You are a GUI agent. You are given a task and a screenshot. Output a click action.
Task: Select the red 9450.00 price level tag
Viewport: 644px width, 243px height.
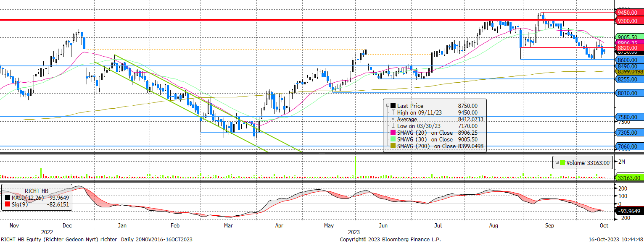629,13
